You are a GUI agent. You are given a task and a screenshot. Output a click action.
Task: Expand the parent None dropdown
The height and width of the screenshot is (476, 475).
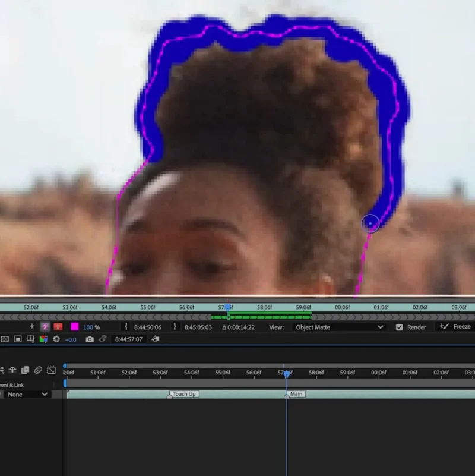27,394
